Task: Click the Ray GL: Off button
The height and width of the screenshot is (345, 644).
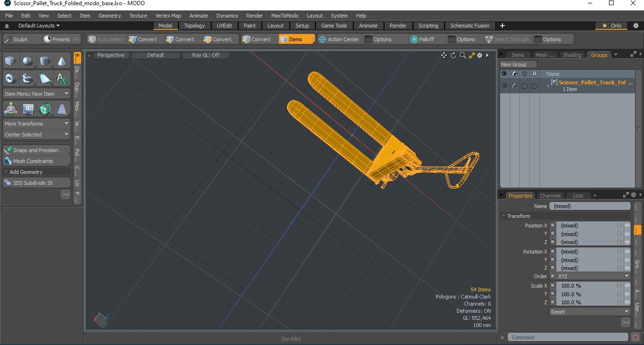Action: click(206, 55)
